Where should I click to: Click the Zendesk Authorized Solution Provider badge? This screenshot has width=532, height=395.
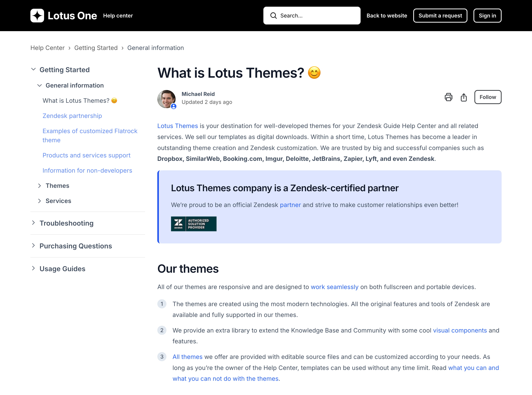pyautogui.click(x=194, y=224)
